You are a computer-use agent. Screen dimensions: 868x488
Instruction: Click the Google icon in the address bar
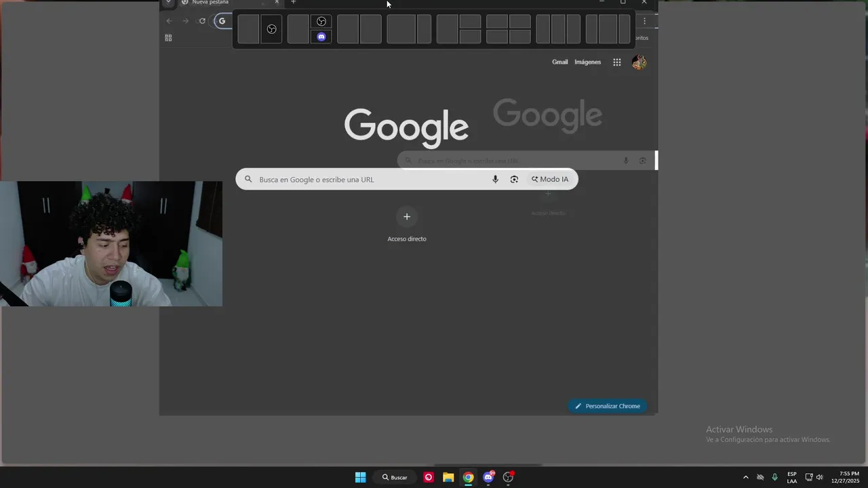coord(222,21)
